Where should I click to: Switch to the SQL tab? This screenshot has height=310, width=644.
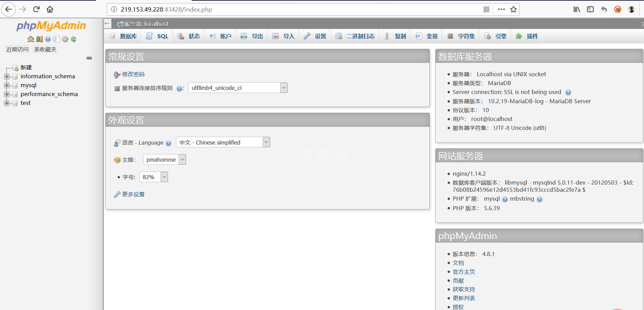tap(157, 36)
